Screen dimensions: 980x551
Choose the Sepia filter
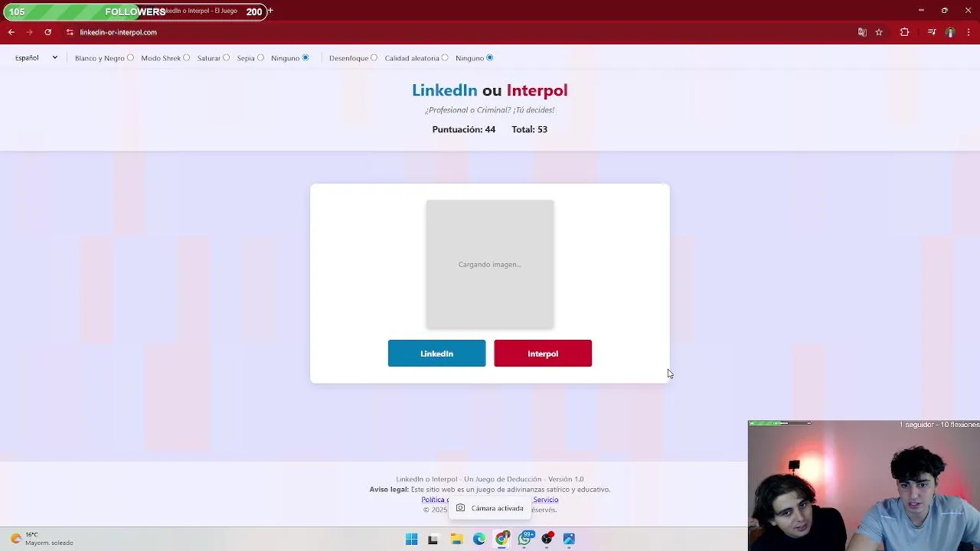tap(260, 57)
